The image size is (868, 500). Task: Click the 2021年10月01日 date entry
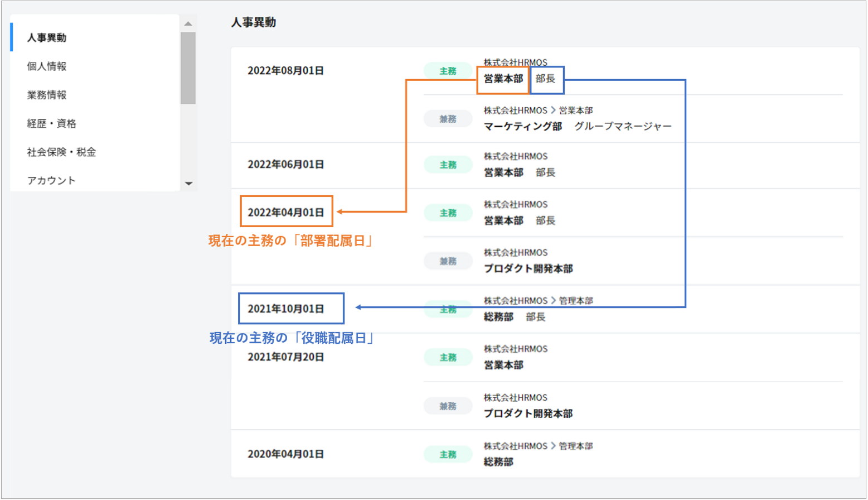[286, 309]
